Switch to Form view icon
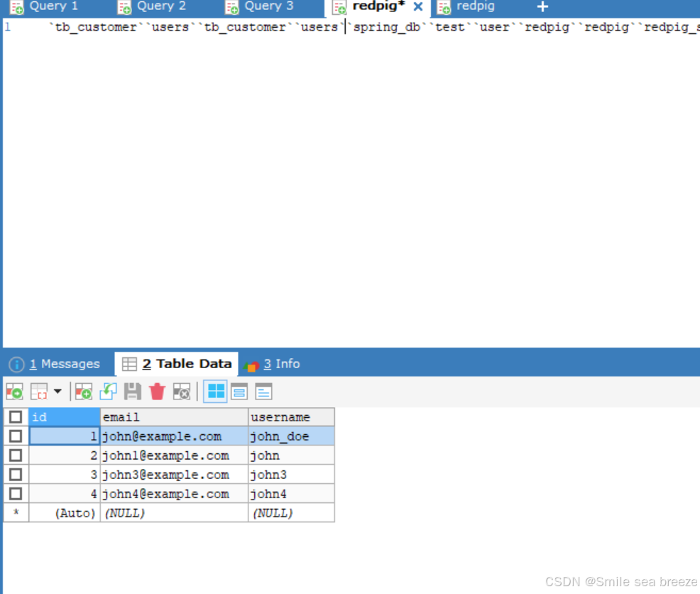This screenshot has width=700, height=594. (239, 392)
